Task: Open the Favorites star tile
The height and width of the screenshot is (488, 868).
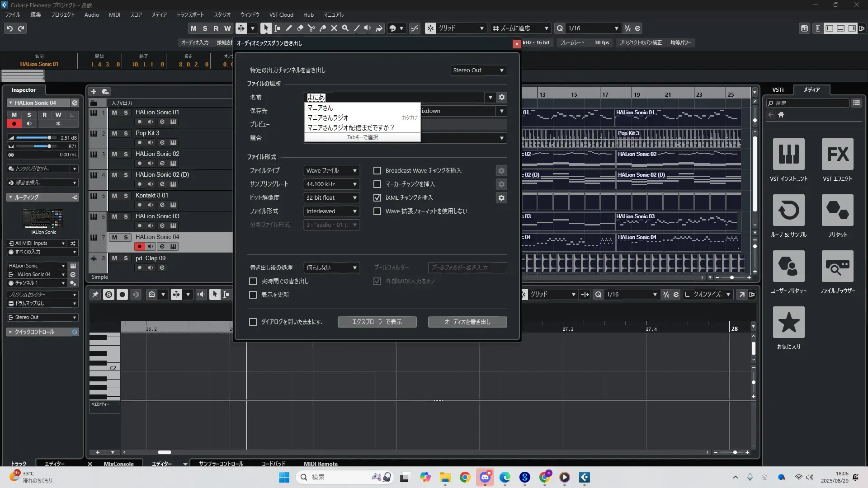Action: 788,323
